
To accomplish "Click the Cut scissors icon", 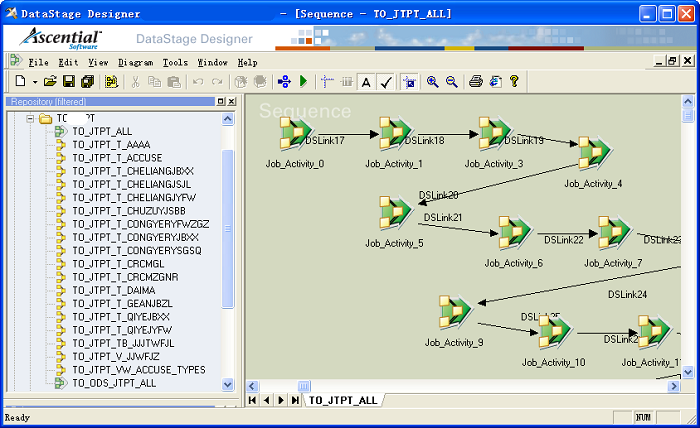I will (135, 81).
